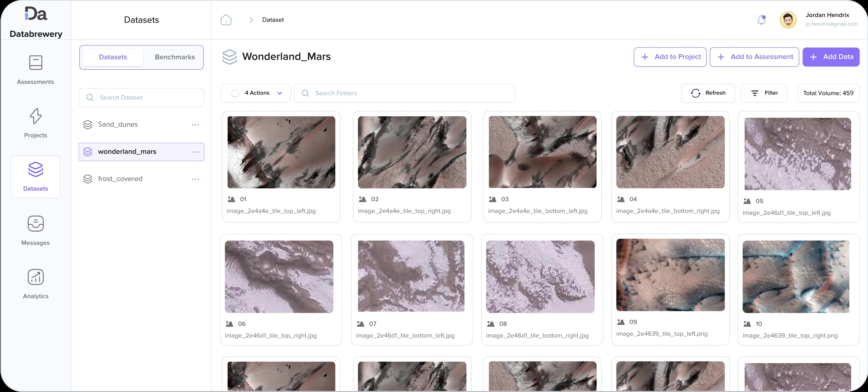Open the Assessments sidebar section
The height and width of the screenshot is (392, 868).
click(35, 70)
